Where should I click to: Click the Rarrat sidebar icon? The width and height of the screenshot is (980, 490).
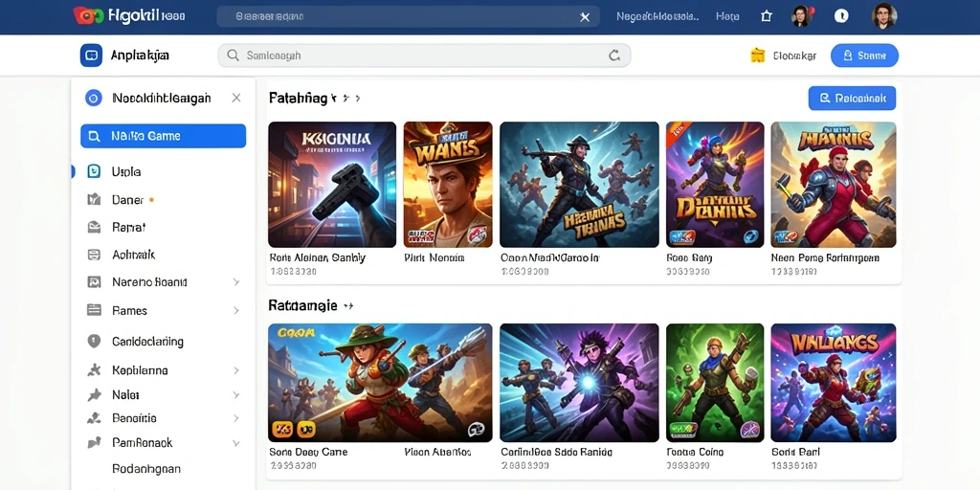[94, 227]
